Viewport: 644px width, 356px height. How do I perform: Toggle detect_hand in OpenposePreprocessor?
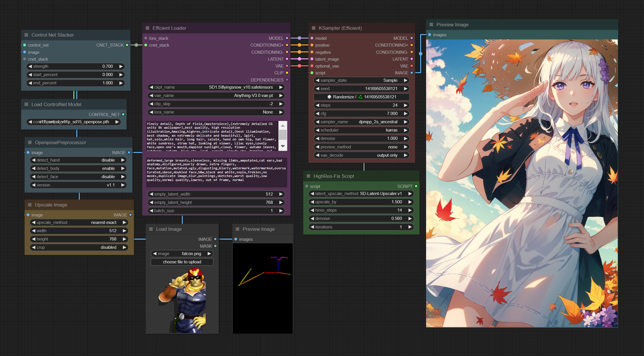coord(78,160)
